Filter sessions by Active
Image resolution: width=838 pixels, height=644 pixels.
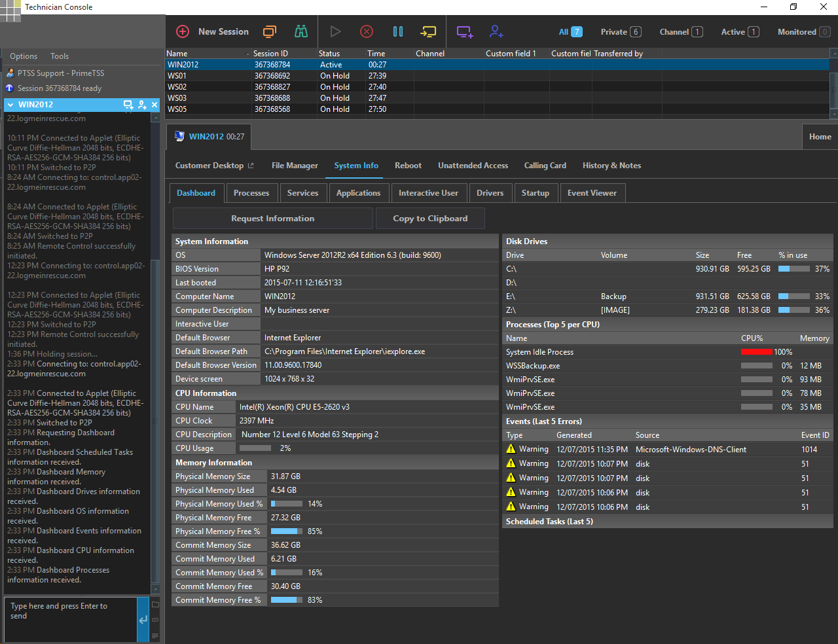(x=740, y=31)
